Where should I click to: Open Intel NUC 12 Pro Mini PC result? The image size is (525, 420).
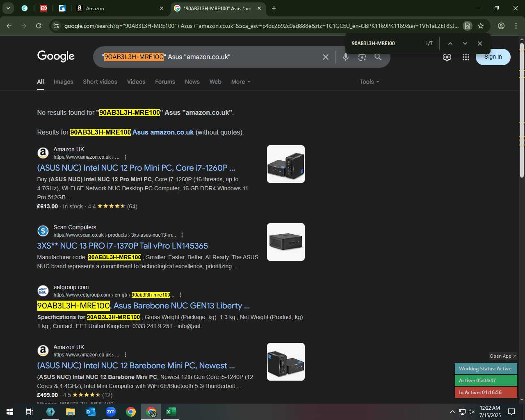coord(136,168)
